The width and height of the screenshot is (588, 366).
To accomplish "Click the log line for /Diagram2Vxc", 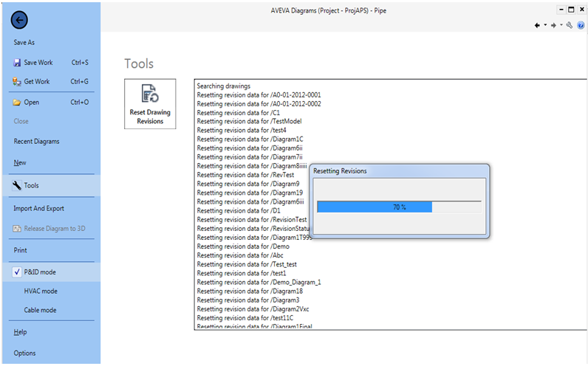I will (253, 309).
